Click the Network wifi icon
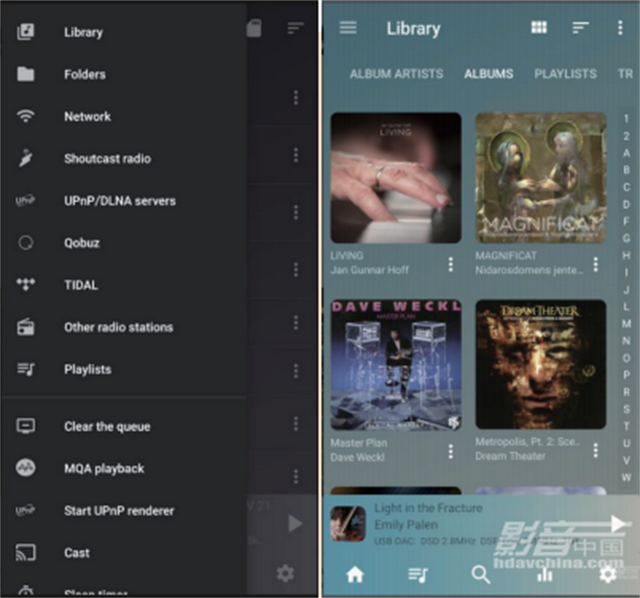Screen dimensions: 640x598 pos(26,116)
